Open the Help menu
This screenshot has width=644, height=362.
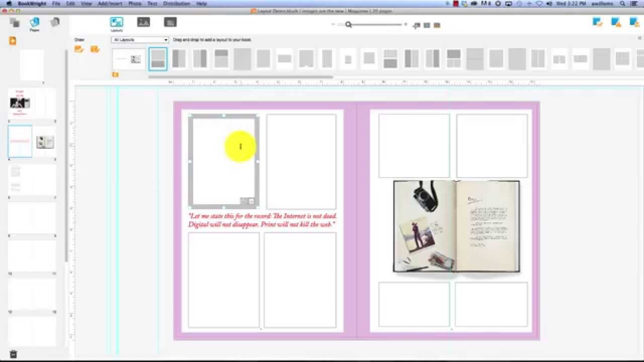201,4
